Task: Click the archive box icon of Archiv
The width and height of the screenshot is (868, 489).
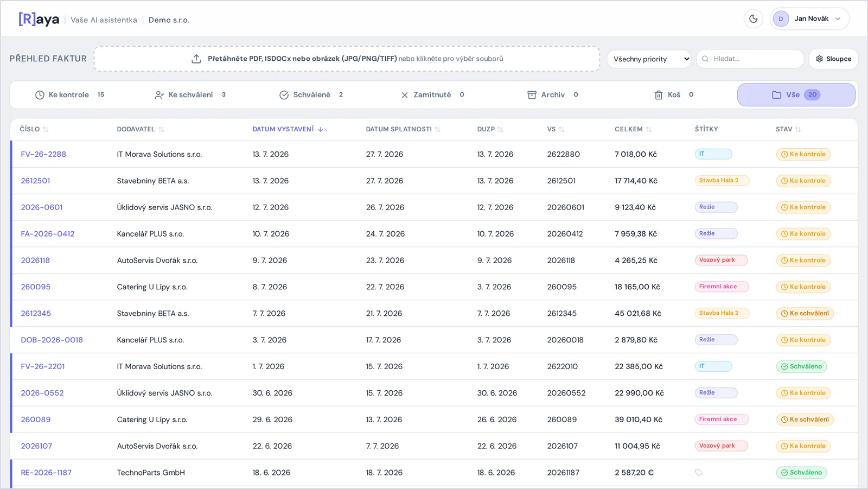Action: click(532, 95)
